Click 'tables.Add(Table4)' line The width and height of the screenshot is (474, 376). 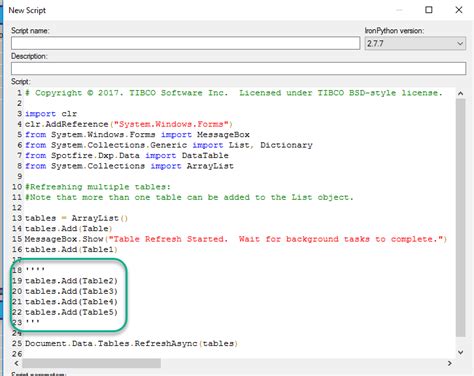[71, 302]
